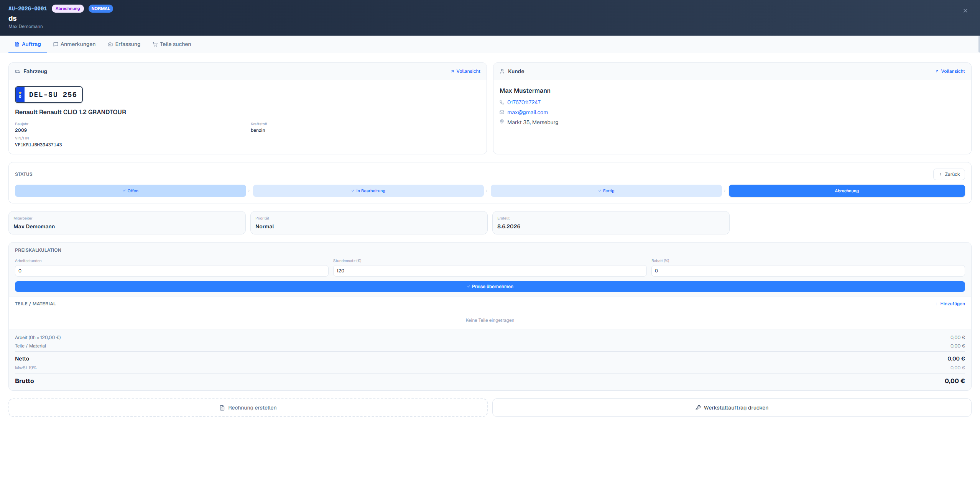980x485 pixels.
Task: Click the Baujahr value 2009
Action: (x=21, y=130)
